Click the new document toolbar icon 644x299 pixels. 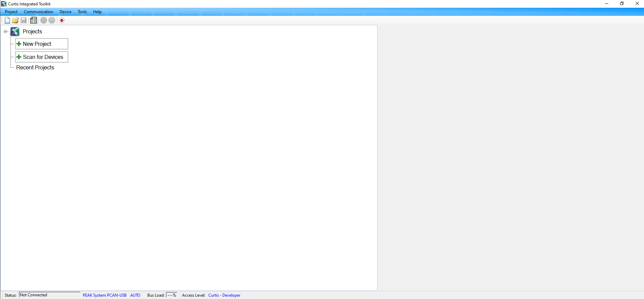tap(7, 20)
